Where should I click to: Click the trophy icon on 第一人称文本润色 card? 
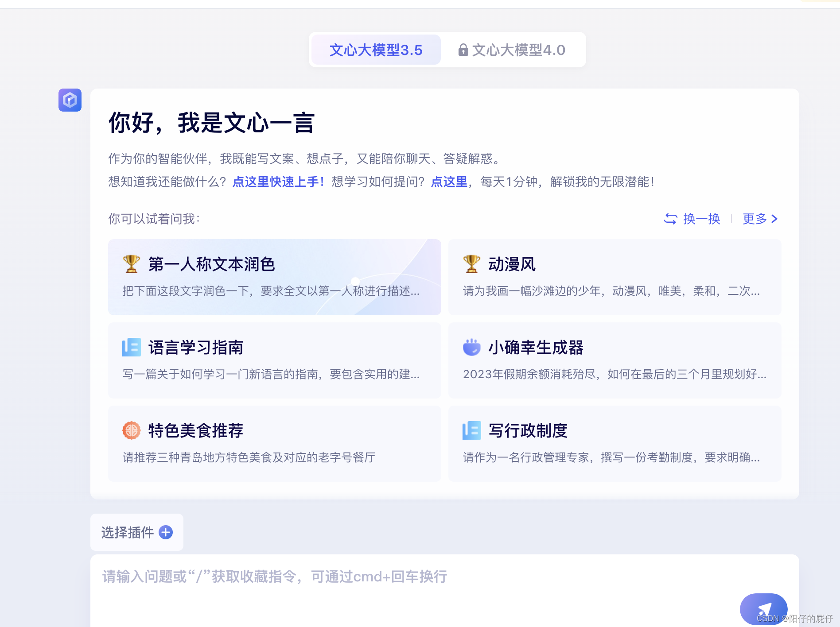click(131, 264)
